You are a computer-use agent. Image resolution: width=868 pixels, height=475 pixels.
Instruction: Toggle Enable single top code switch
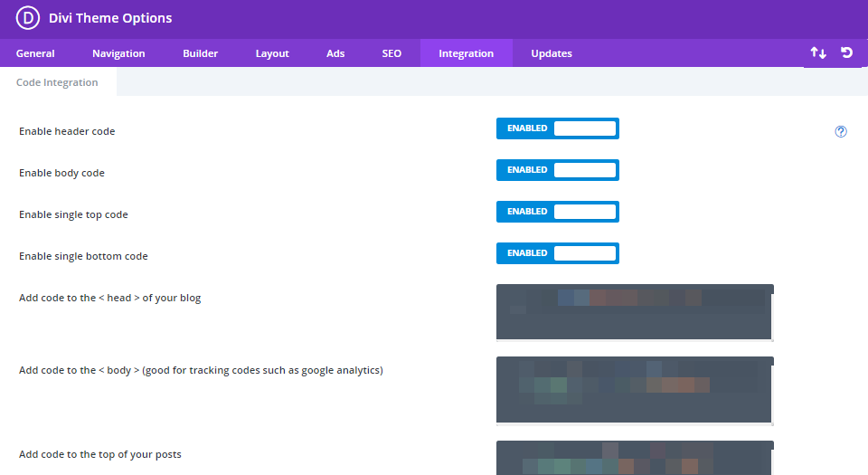click(558, 212)
